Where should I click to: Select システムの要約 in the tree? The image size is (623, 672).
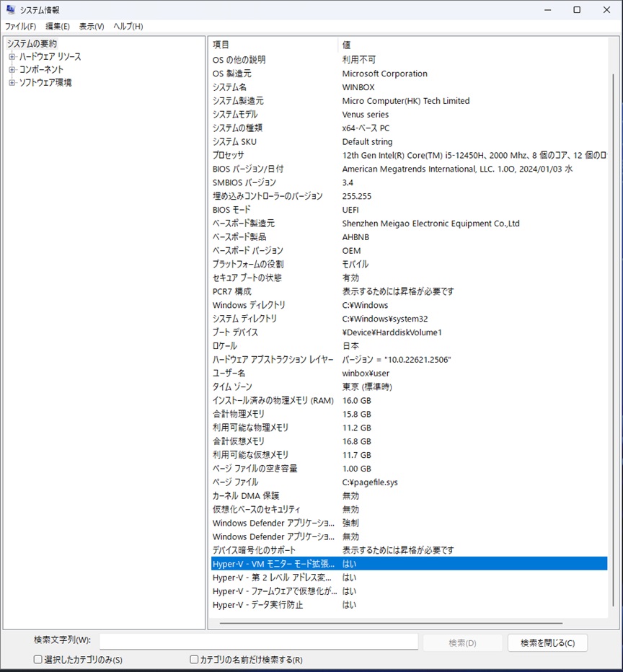[32, 44]
